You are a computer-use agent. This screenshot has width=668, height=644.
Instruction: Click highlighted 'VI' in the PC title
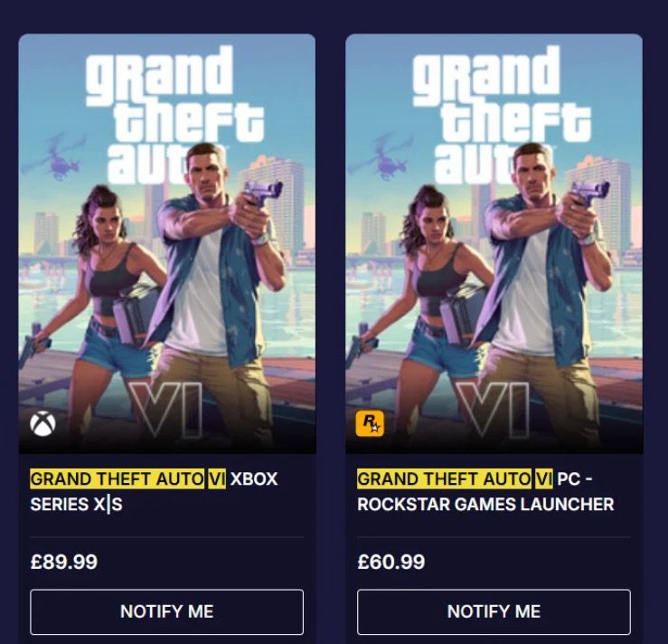[x=544, y=478]
